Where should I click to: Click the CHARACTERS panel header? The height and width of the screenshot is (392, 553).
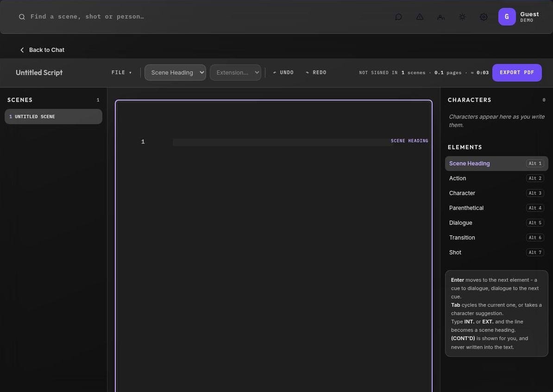coord(470,100)
